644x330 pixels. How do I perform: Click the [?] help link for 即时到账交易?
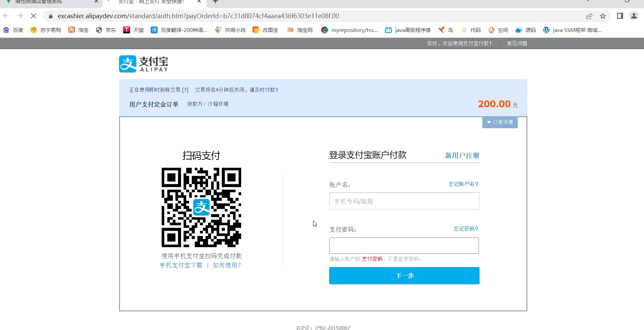tap(185, 90)
